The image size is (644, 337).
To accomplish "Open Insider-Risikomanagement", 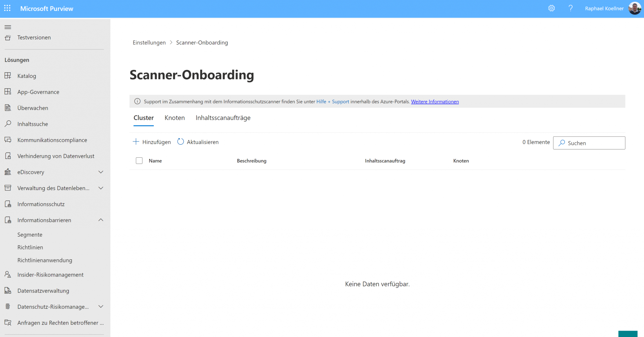I will pos(50,274).
